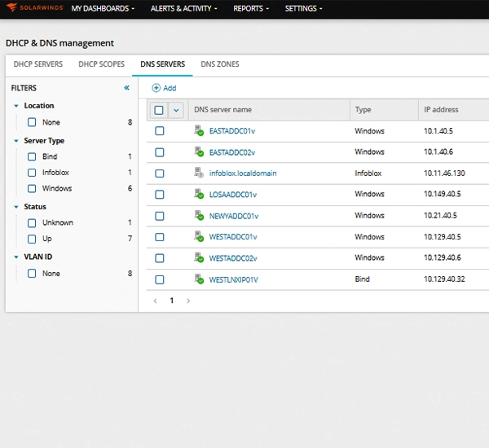This screenshot has width=489, height=448.
Task: Open Alerts & Activity menu
Action: point(184,8)
